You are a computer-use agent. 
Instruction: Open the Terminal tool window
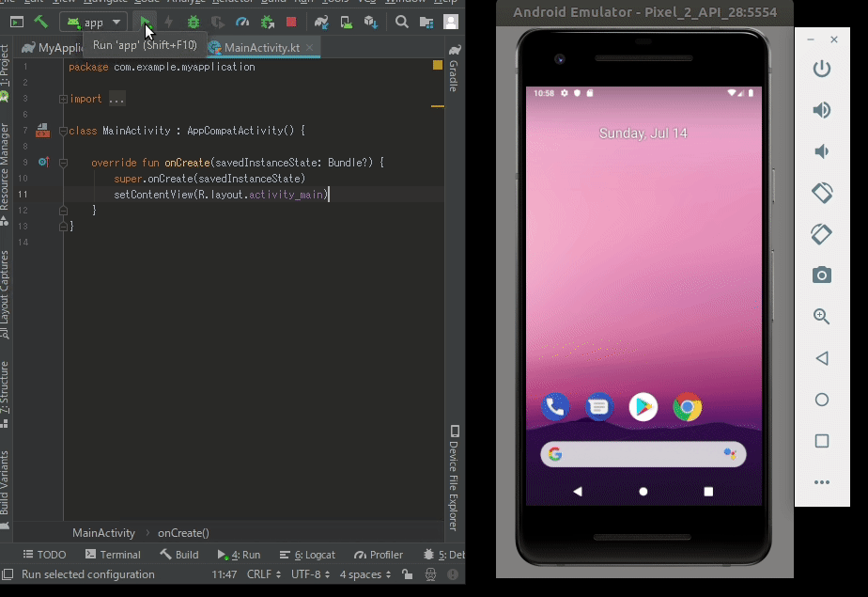[x=113, y=555]
